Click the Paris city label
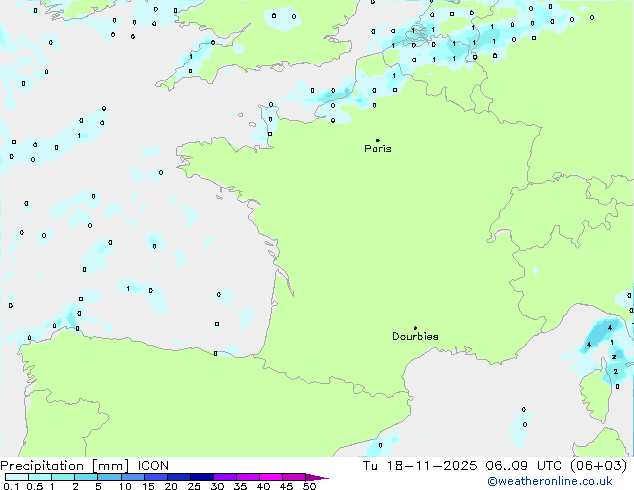Image resolution: width=634 pixels, height=490 pixels. (x=378, y=149)
